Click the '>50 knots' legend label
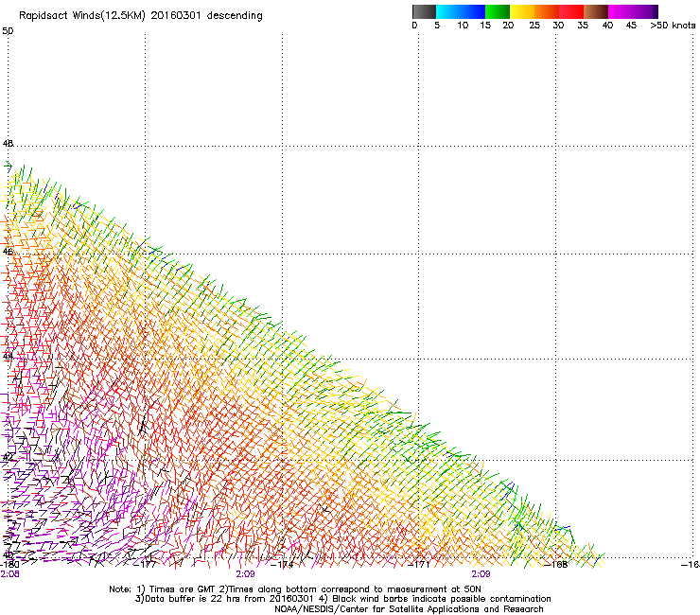Screen dimensions: 700x615 673,26
